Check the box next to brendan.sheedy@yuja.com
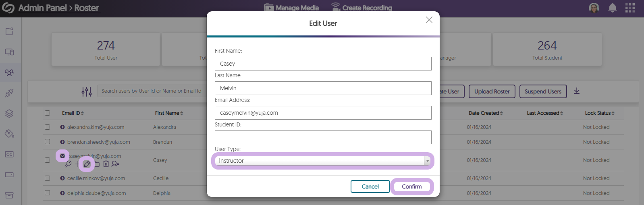The image size is (644, 205). point(48,142)
